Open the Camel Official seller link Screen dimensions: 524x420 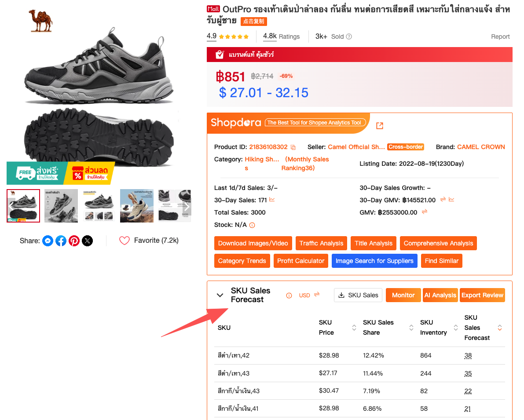coord(356,147)
